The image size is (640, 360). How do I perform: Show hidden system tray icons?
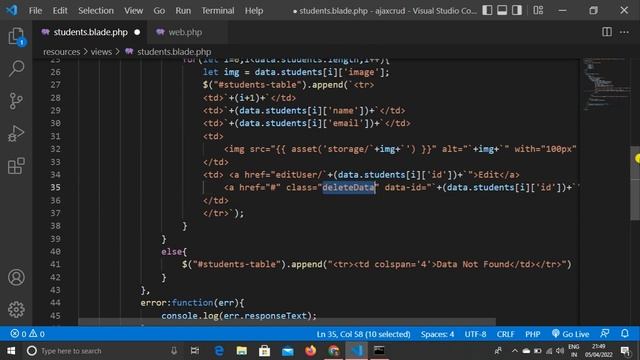coord(514,351)
